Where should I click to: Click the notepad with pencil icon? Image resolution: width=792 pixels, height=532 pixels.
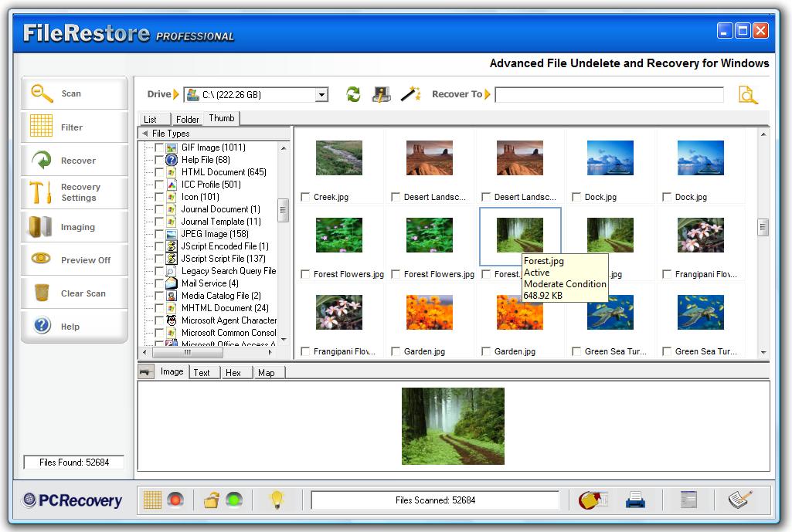click(740, 500)
